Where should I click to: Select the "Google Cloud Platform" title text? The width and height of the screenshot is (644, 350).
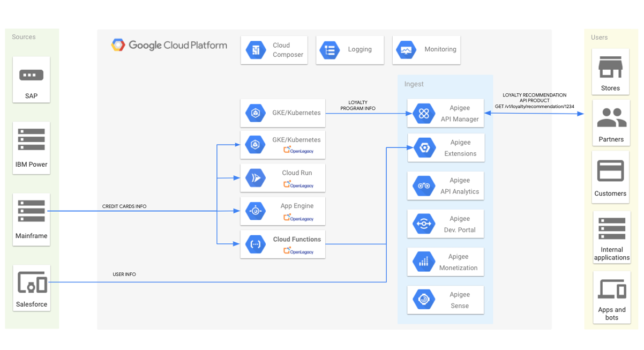(x=178, y=46)
